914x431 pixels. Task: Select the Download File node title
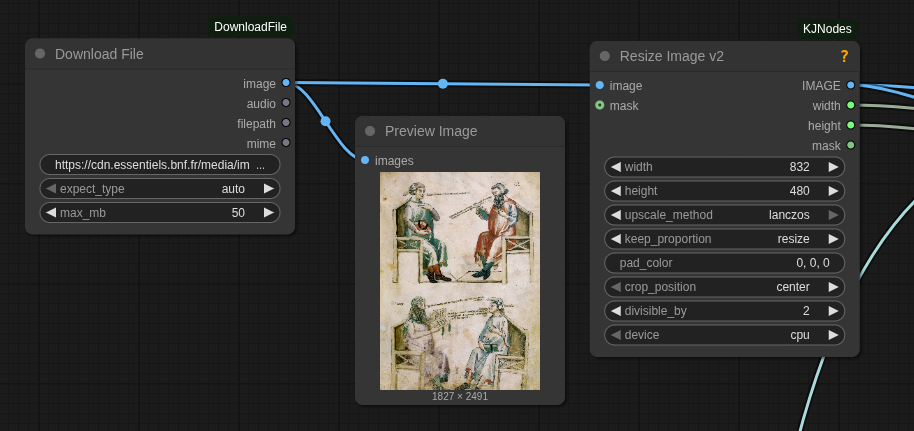(x=99, y=54)
